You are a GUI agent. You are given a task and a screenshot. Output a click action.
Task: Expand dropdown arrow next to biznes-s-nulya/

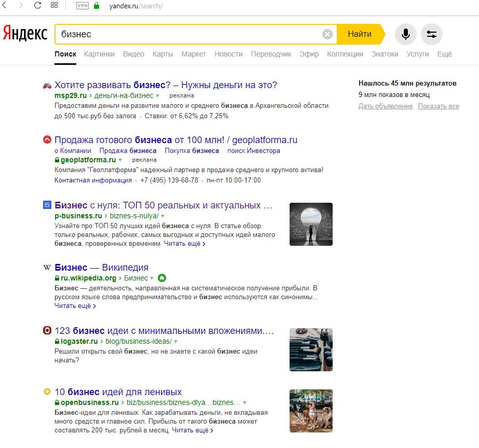(163, 216)
